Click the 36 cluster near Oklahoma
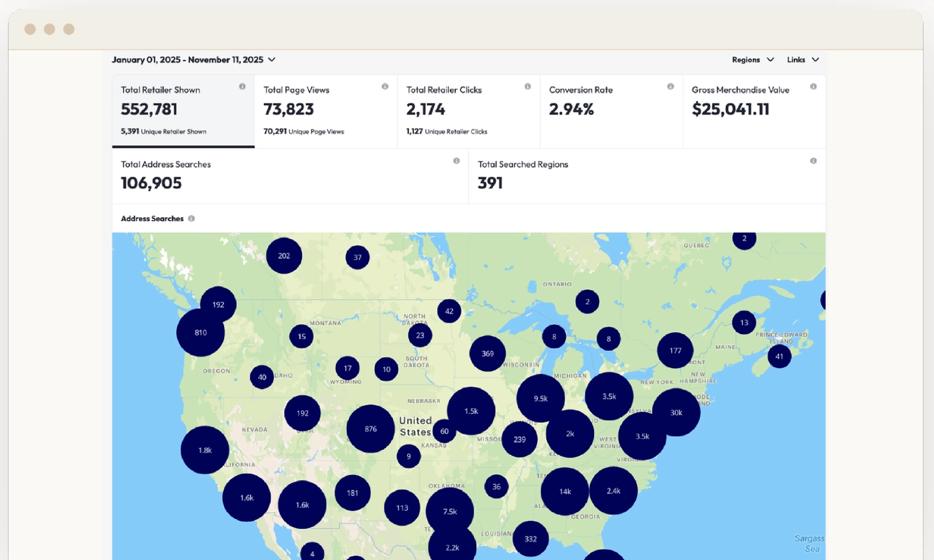This screenshot has width=934, height=560. (x=496, y=487)
